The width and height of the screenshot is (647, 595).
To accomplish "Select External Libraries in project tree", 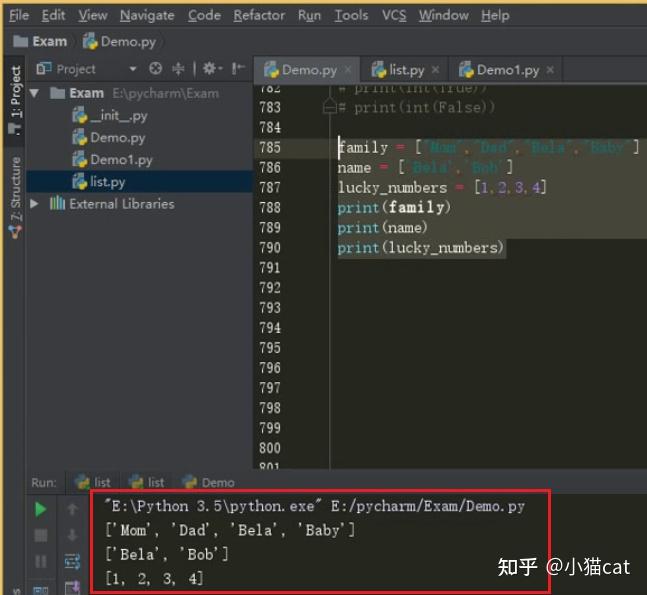I will (112, 203).
